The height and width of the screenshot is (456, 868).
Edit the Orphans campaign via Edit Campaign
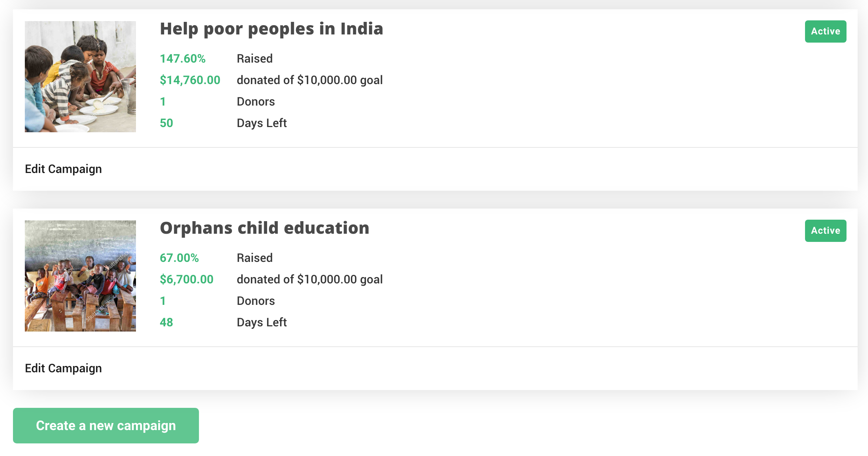(63, 368)
